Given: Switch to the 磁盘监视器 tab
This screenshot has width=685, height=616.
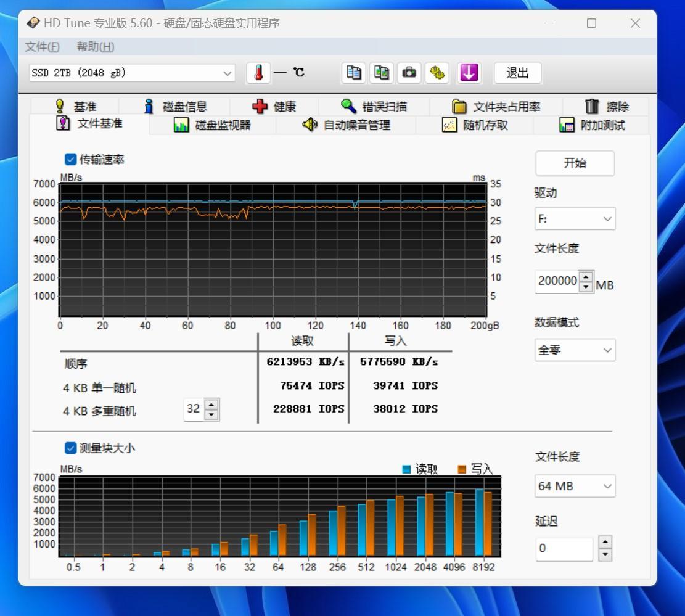Looking at the screenshot, I should click(x=212, y=125).
